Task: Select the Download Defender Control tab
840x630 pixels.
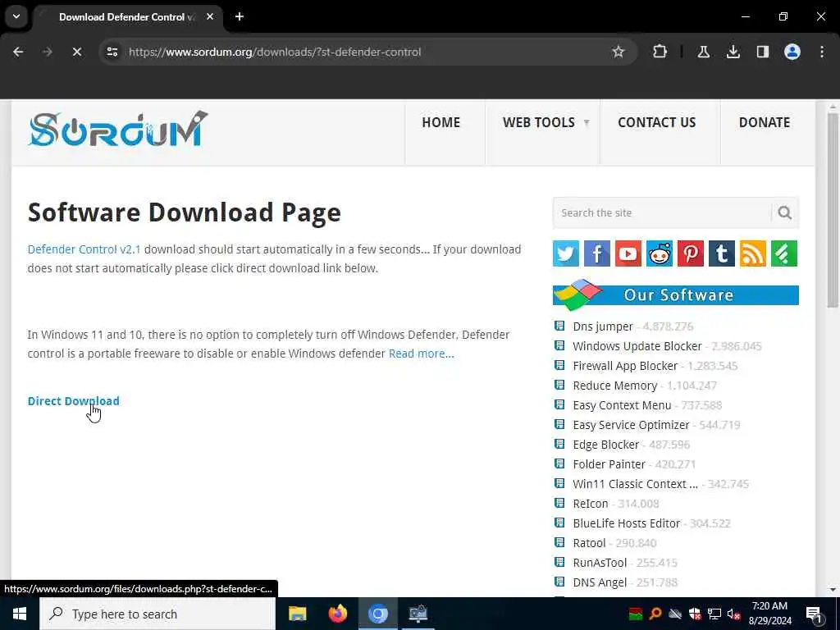Action: [x=126, y=17]
